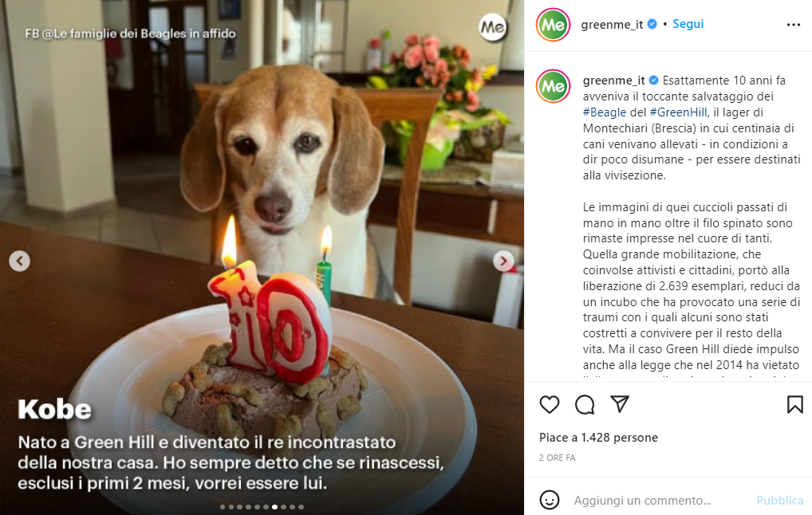The height and width of the screenshot is (515, 812).
Task: Share the post with the paper plane icon
Action: click(620, 404)
